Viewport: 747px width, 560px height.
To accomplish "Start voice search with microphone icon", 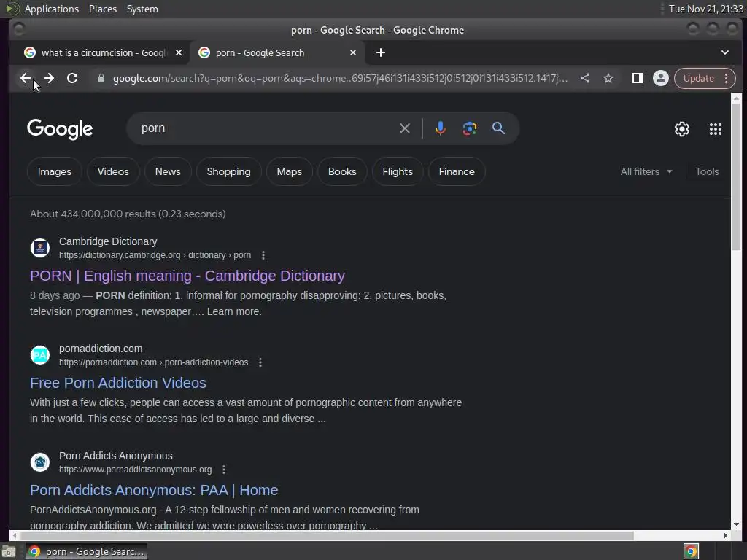I will (440, 128).
